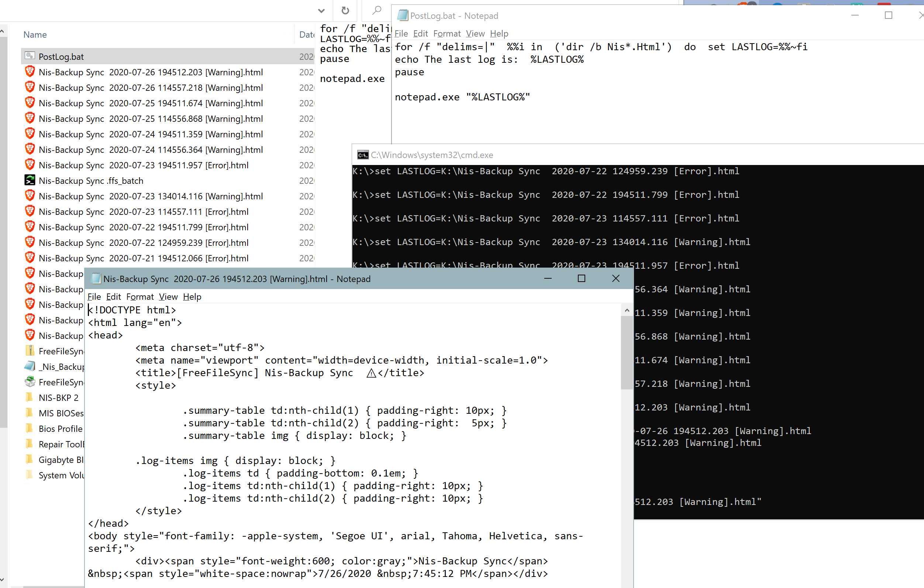Open the Format menu in PostLog.bat Notepad

(x=447, y=33)
